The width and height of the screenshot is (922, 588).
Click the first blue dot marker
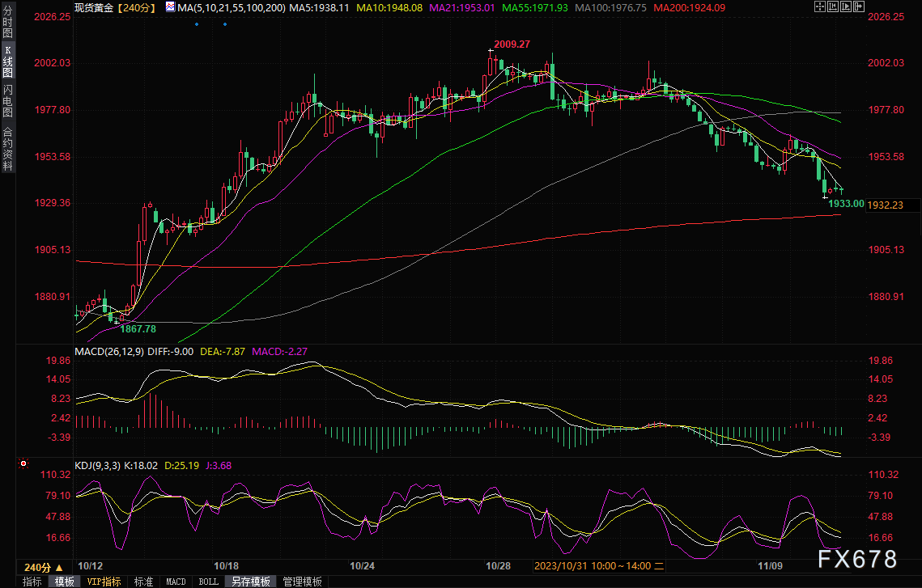pos(196,23)
